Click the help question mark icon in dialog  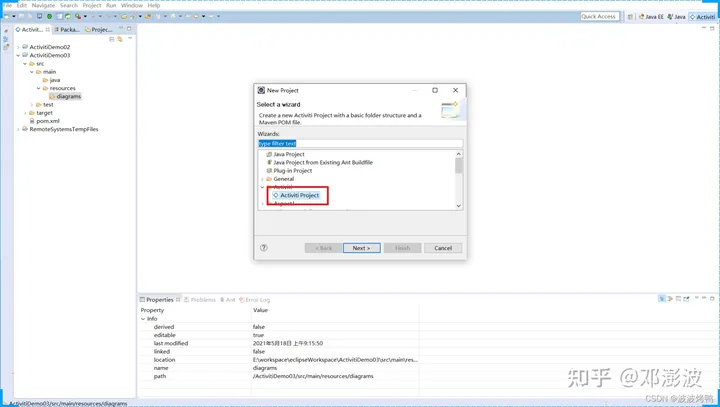tap(264, 248)
